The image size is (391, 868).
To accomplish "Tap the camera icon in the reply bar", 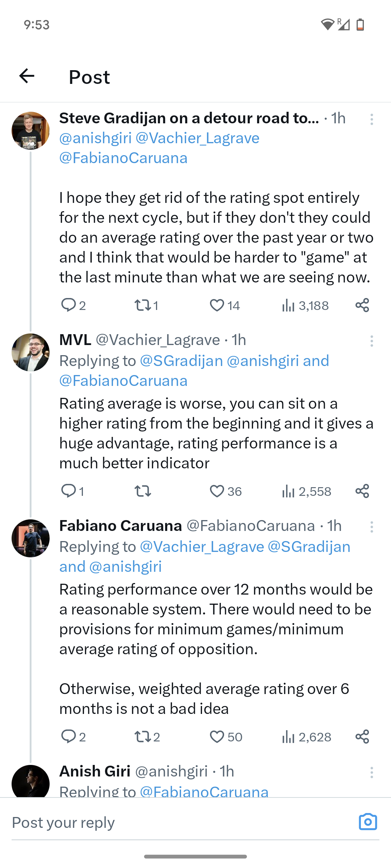I will 368,822.
